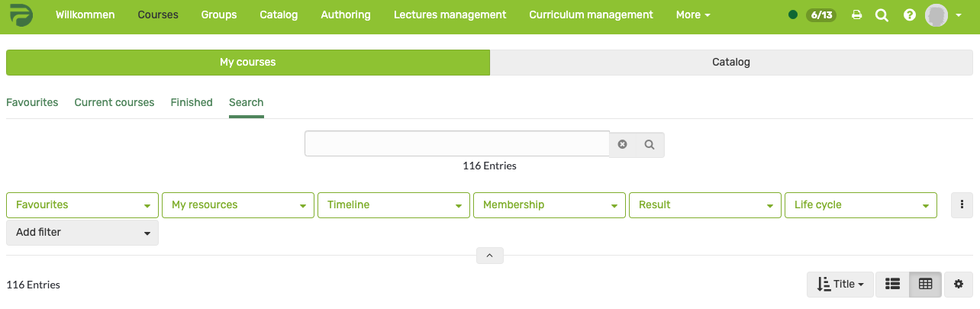The image size is (980, 309).
Task: Switch to list view layout
Action: click(x=892, y=285)
